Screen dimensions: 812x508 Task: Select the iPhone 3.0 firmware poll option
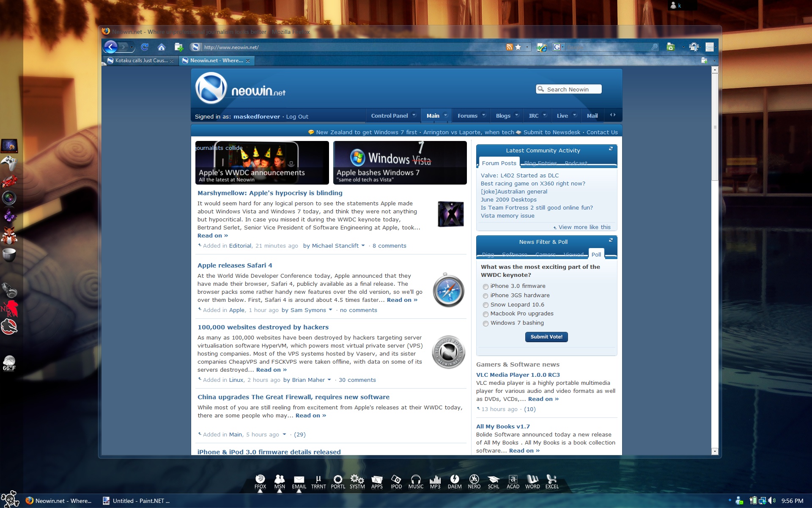[x=486, y=287]
